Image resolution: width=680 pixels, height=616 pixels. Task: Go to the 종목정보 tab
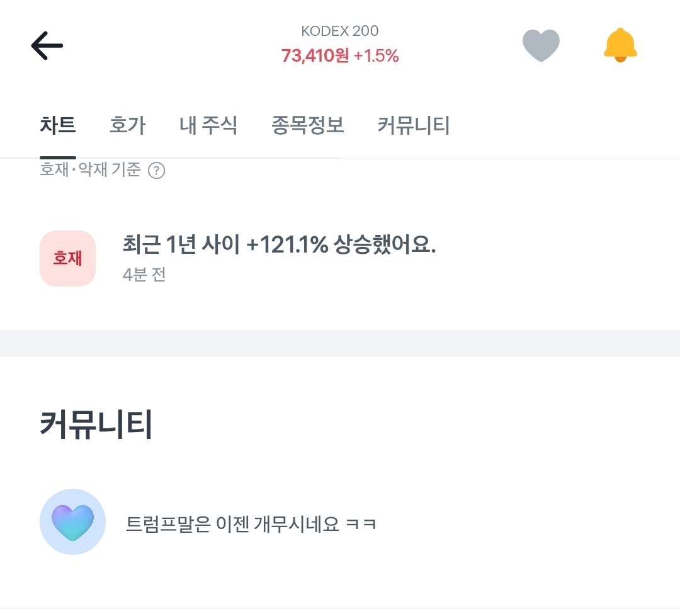pyautogui.click(x=307, y=126)
